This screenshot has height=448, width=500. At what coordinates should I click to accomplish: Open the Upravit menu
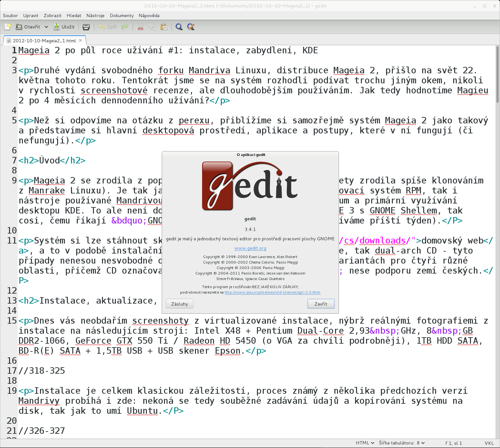(x=31, y=16)
